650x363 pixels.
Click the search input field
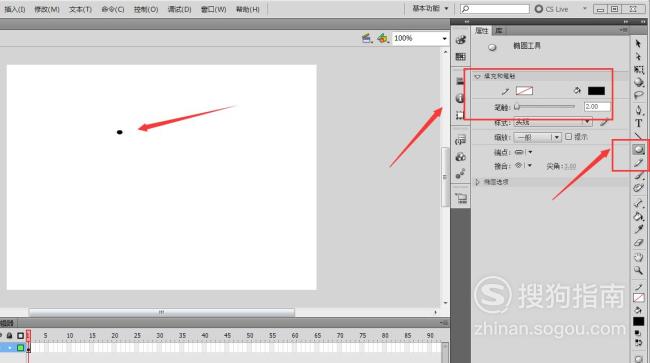click(x=495, y=9)
